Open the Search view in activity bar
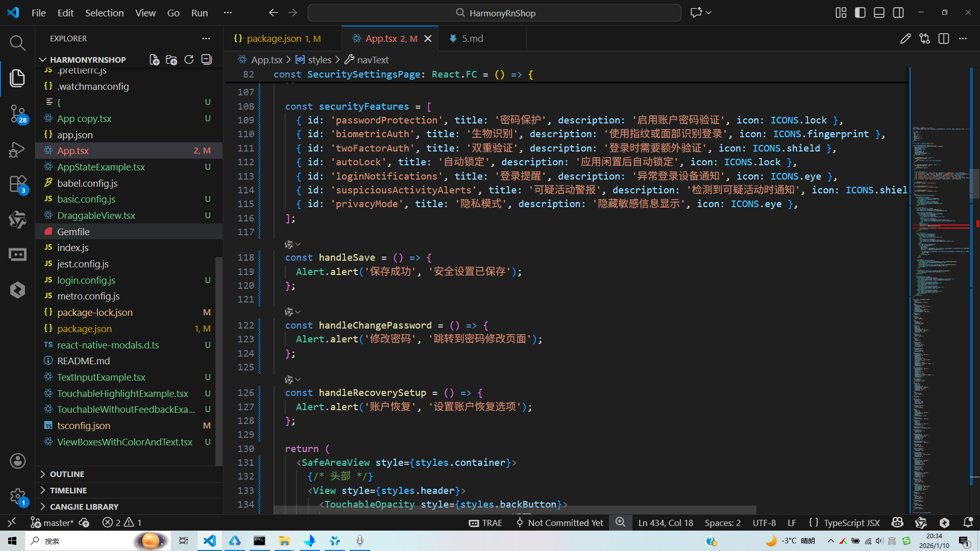This screenshot has height=551, width=980. click(17, 43)
